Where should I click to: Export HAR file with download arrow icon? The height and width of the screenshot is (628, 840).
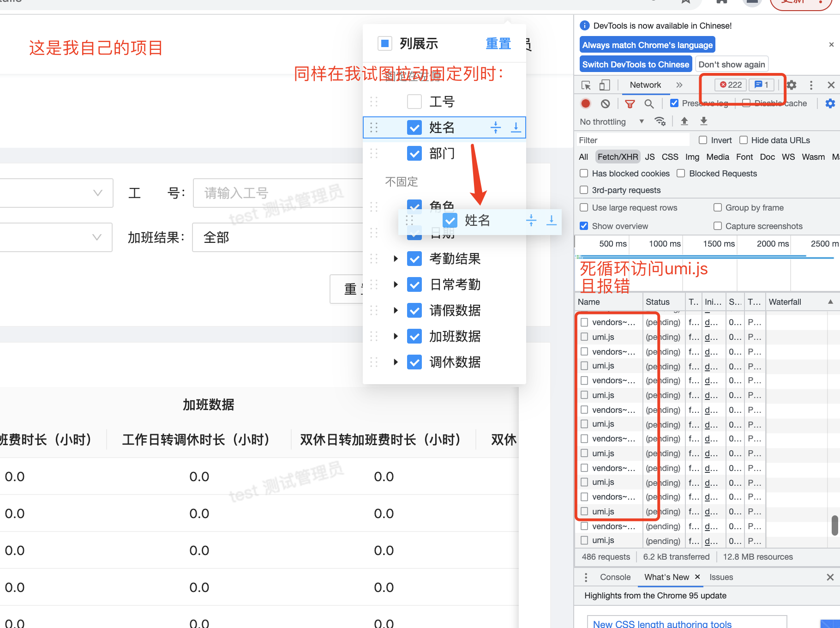[703, 121]
